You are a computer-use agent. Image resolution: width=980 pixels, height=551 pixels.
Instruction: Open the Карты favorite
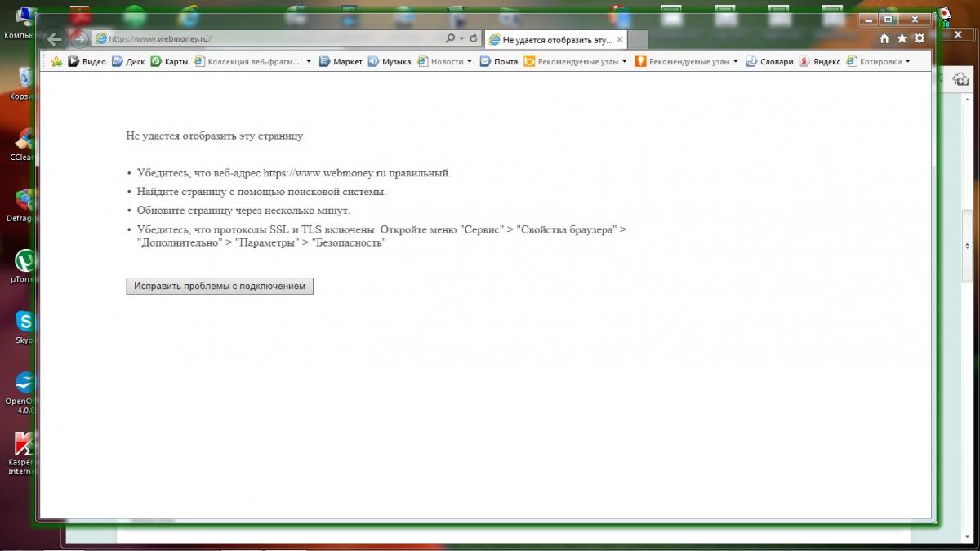(x=169, y=61)
